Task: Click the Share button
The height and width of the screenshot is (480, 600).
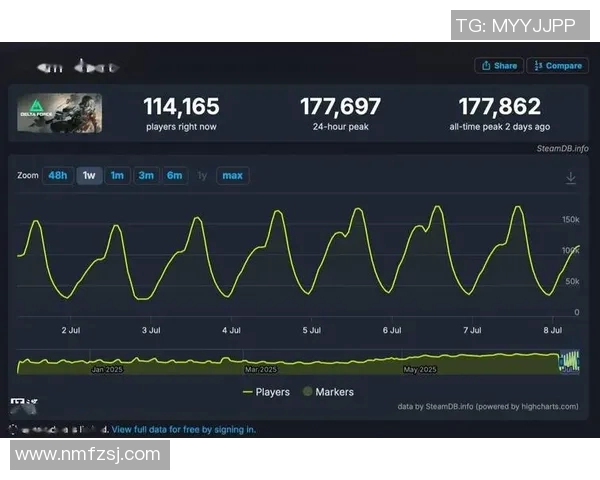Action: (499, 66)
